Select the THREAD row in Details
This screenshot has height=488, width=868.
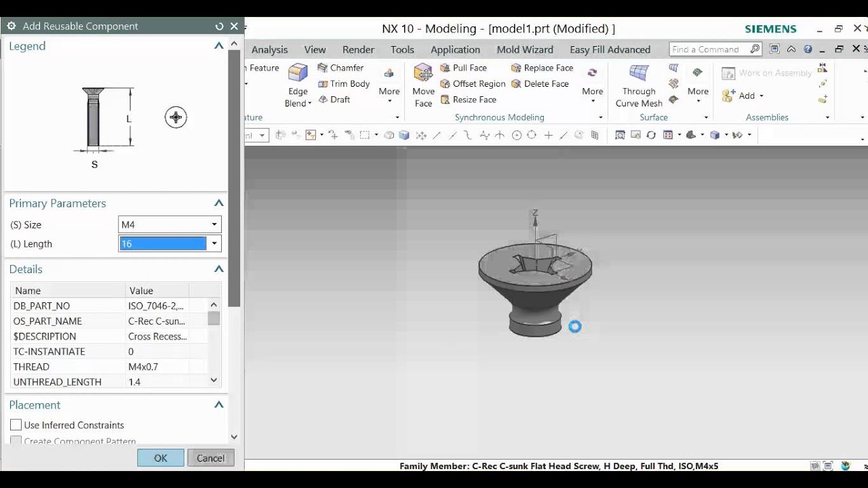coord(108,367)
